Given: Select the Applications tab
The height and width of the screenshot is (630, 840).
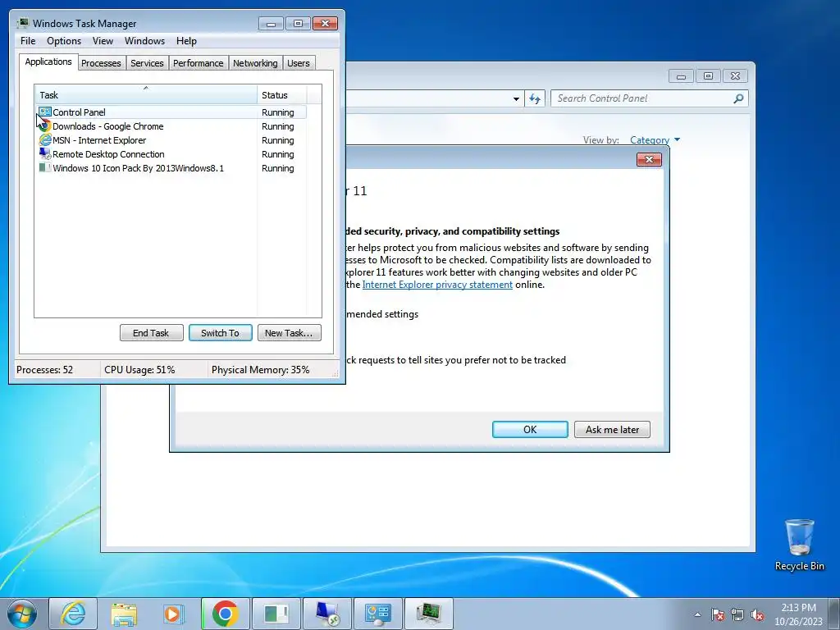Looking at the screenshot, I should [x=48, y=62].
